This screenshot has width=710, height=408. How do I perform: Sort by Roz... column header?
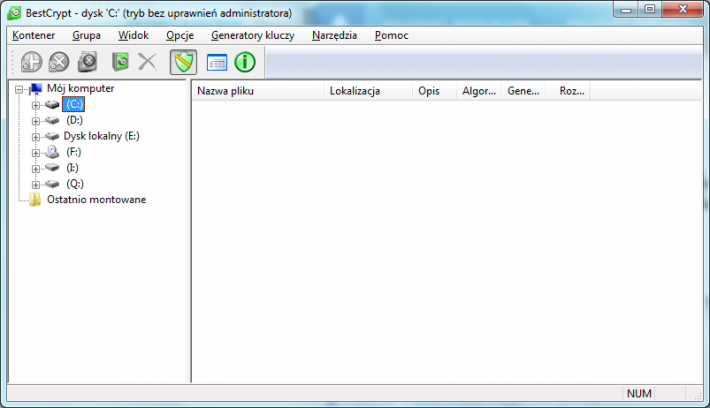tap(568, 91)
